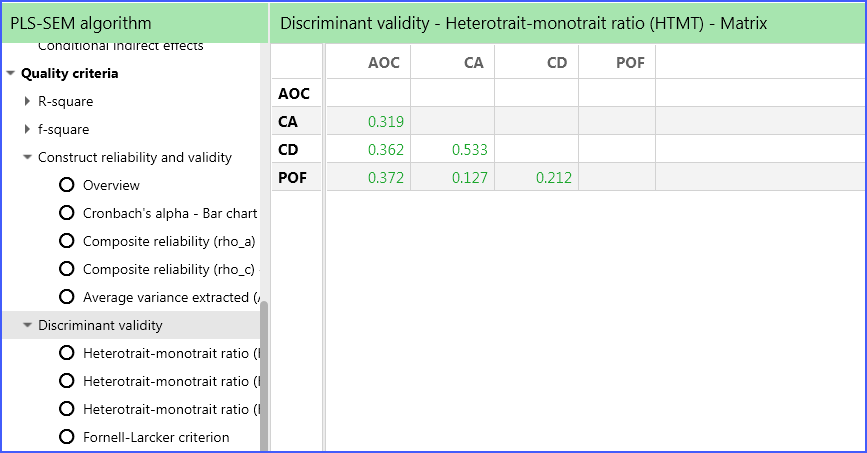Screen dimensions: 867x453
Task: Select the CD row header
Action: (289, 149)
